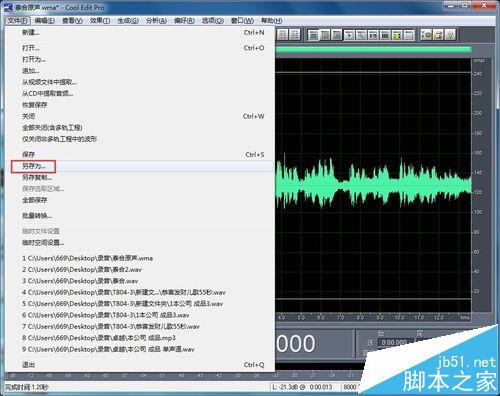Screen dimensions: 500x396
Task: Open the 分析(A) menu
Action: point(156,21)
